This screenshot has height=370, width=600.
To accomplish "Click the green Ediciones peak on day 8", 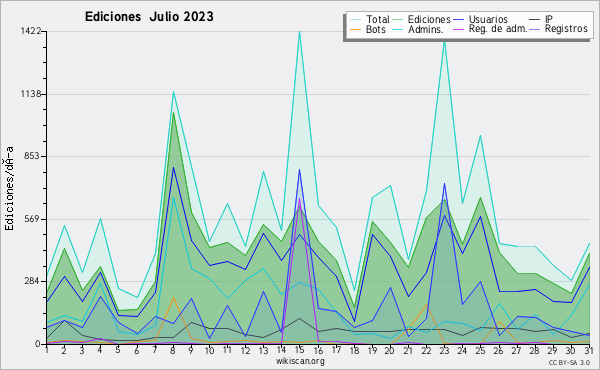I will click(173, 113).
